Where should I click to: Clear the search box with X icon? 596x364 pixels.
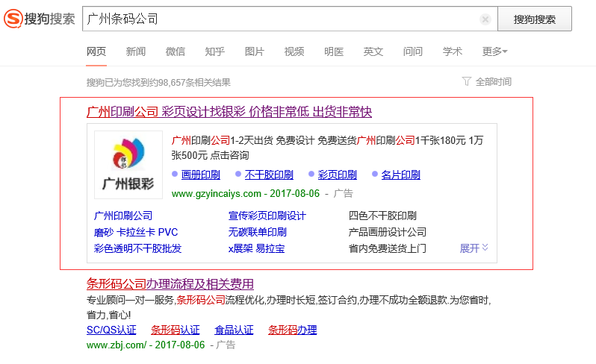pyautogui.click(x=485, y=19)
